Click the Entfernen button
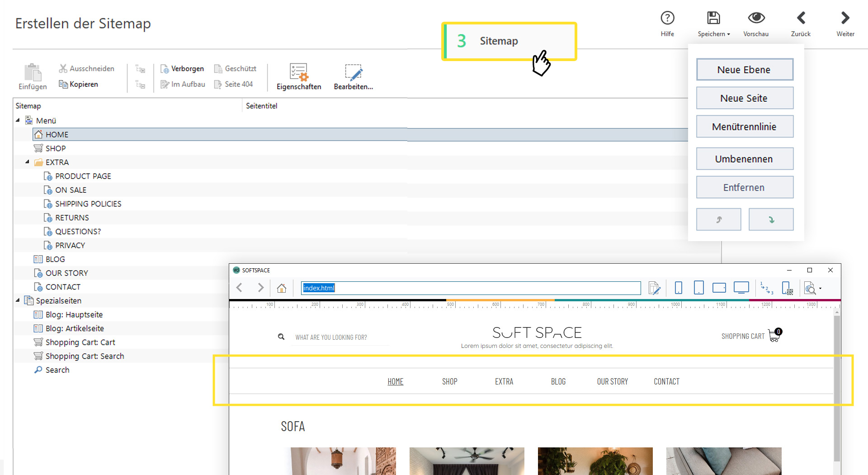 coord(745,187)
